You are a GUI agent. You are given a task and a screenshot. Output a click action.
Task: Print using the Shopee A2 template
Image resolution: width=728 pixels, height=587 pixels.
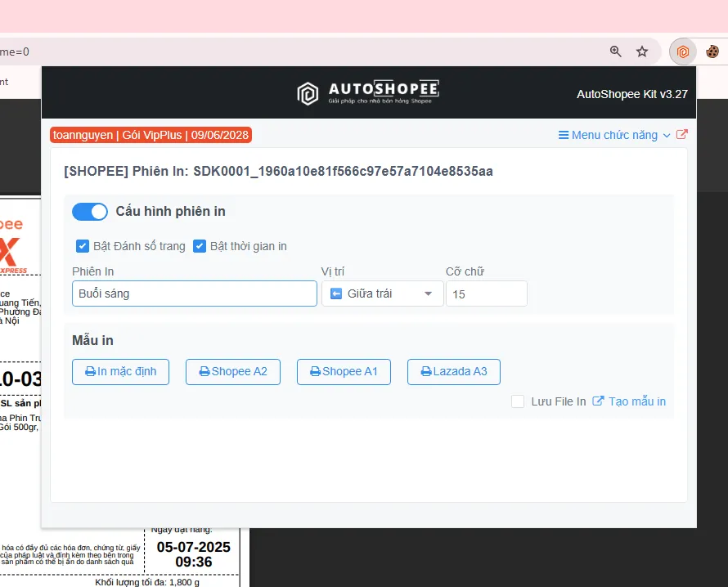point(233,372)
